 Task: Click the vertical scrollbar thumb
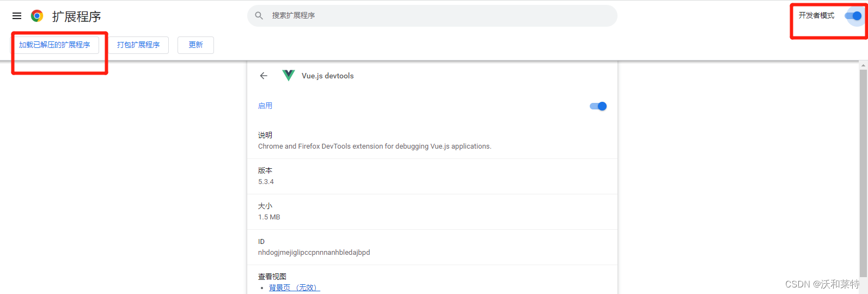click(863, 173)
